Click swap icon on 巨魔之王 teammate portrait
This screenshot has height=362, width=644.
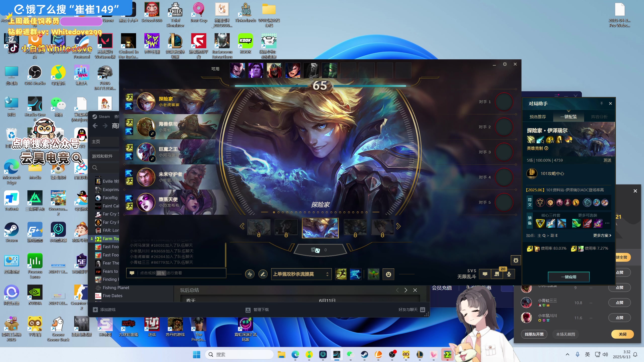point(152,159)
